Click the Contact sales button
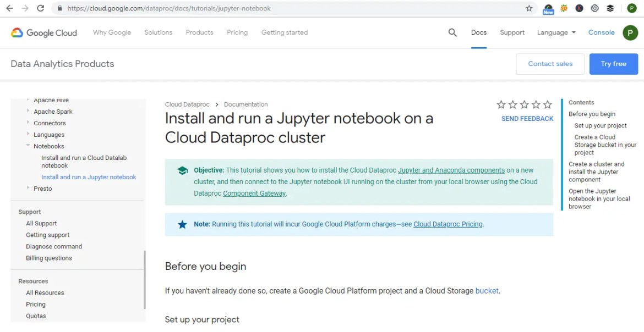 point(550,64)
